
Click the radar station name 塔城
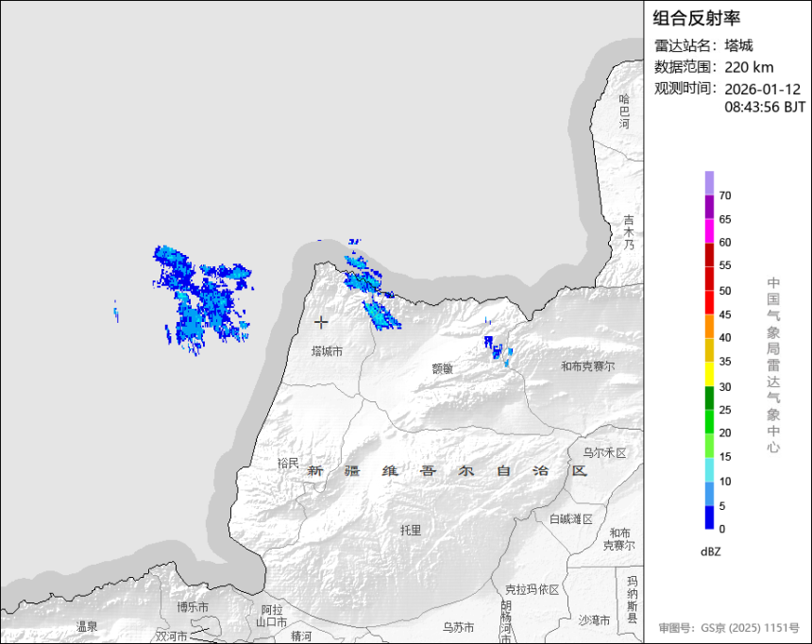[738, 45]
